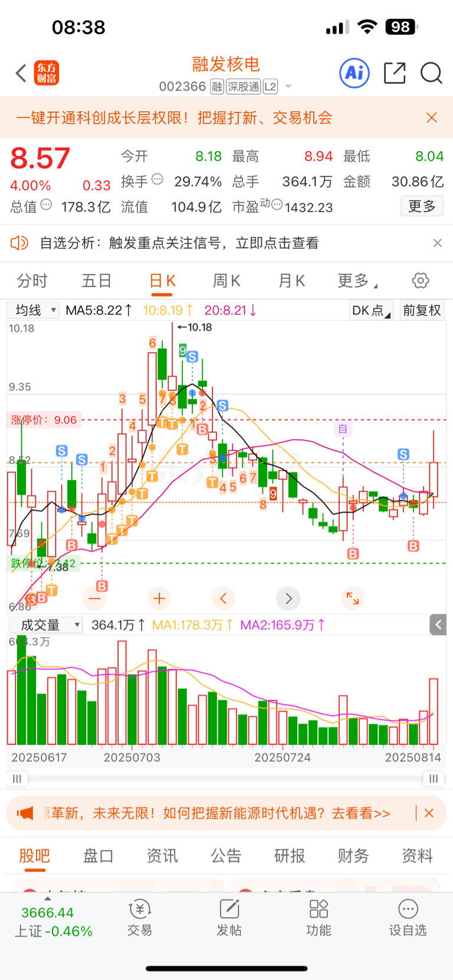The image size is (453, 980).
Task: Tap the 市盈 info bubble icon
Action: pyautogui.click(x=277, y=205)
